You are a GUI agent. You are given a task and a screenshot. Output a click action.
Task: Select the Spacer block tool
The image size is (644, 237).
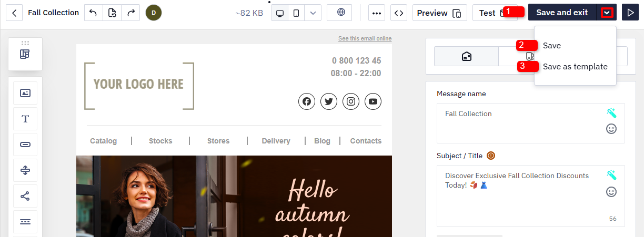(x=25, y=170)
